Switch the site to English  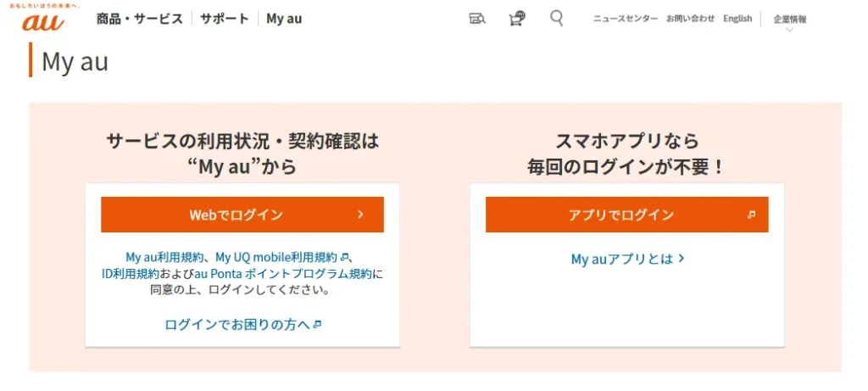click(737, 19)
